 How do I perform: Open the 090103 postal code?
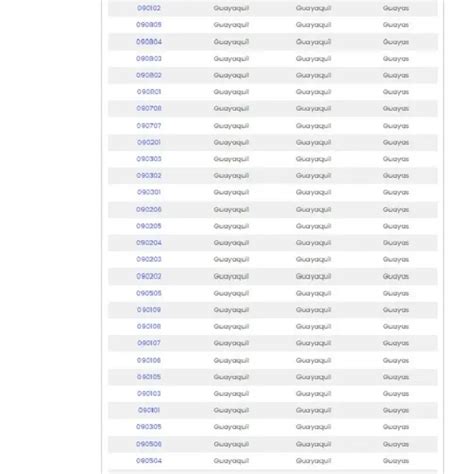pyautogui.click(x=149, y=394)
